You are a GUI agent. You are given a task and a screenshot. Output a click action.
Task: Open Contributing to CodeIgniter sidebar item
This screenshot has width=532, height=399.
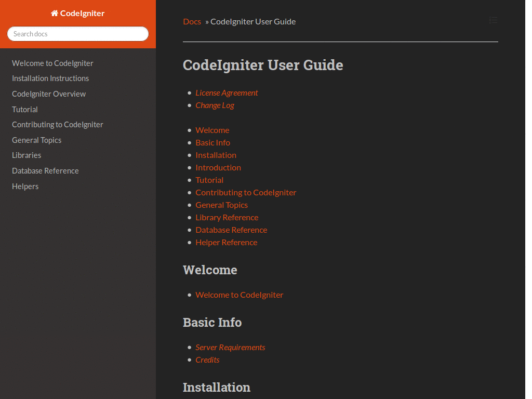57,125
